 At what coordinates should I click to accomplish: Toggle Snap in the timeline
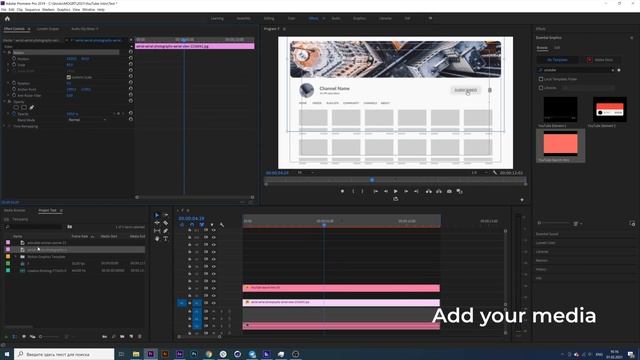pos(192,225)
